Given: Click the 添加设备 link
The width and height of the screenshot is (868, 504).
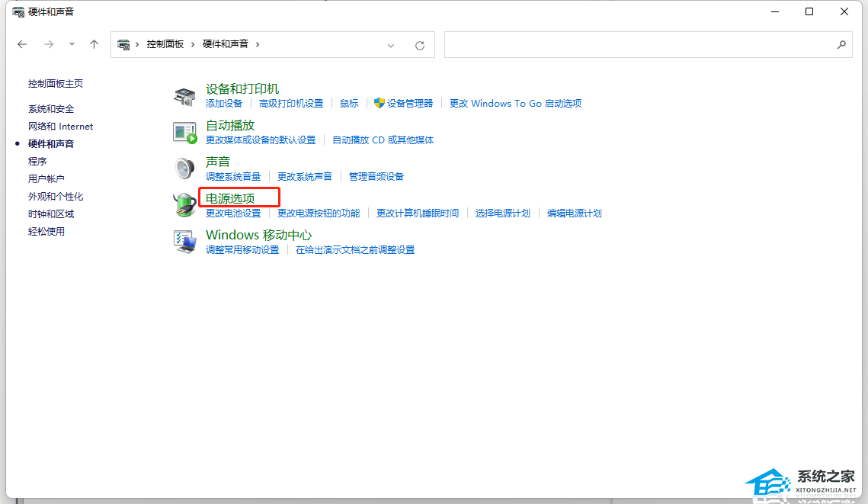Looking at the screenshot, I should [x=224, y=104].
